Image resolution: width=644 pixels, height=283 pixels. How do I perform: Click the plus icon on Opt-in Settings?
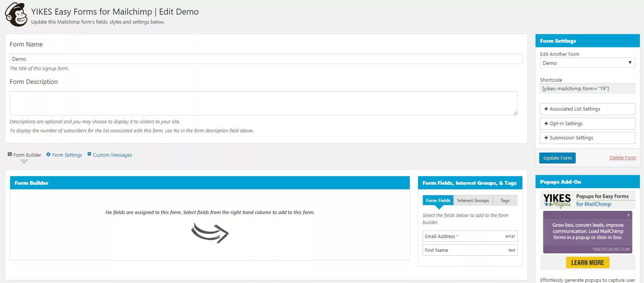(x=546, y=123)
